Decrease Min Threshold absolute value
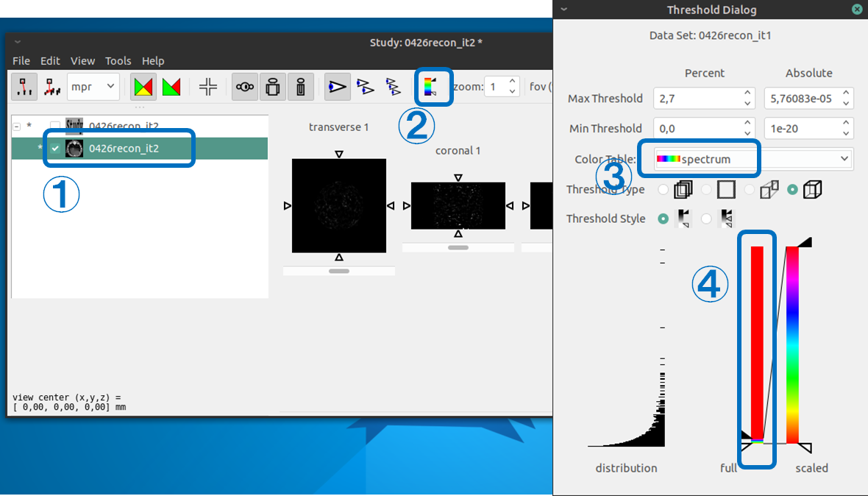 click(846, 133)
